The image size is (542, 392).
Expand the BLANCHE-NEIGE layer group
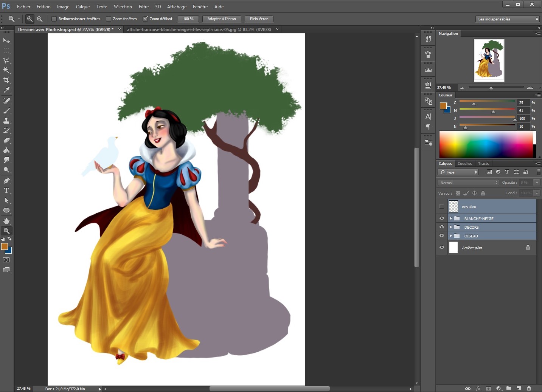point(450,218)
